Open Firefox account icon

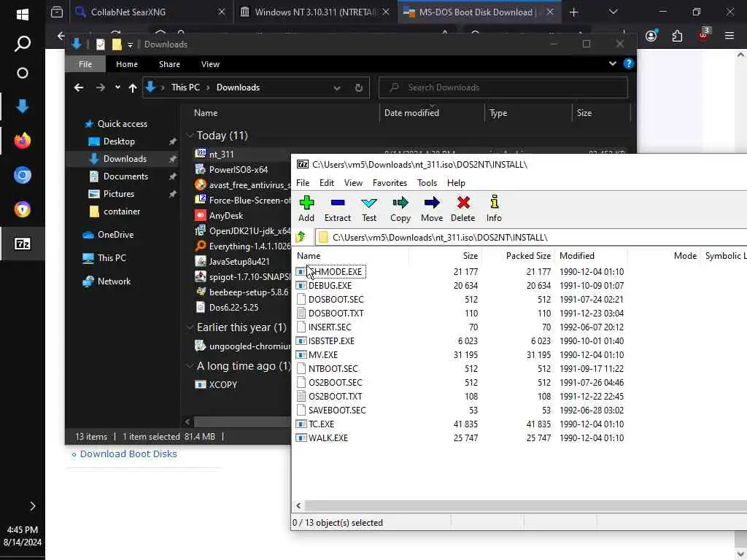(x=651, y=36)
